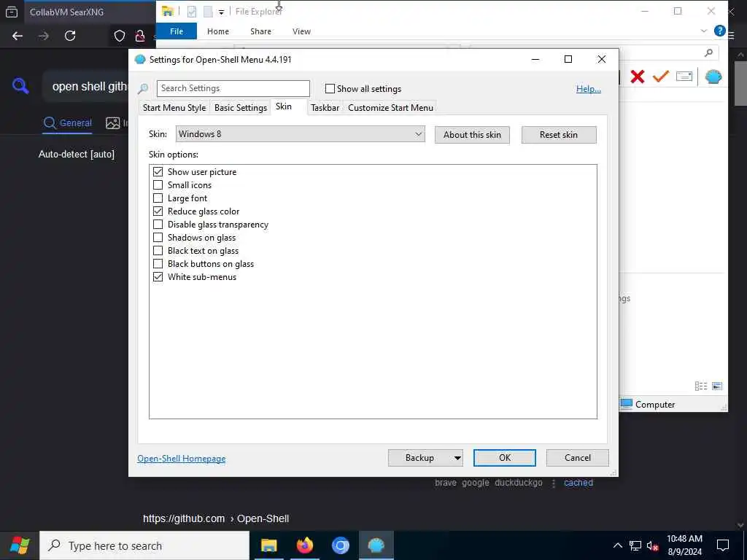The height and width of the screenshot is (560, 747).
Task: Switch to Taskbar tab
Action: [325, 108]
